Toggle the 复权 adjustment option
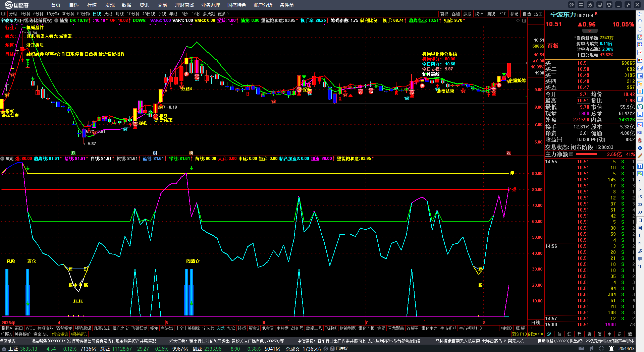The width and height of the screenshot is (644, 352). pos(444,14)
